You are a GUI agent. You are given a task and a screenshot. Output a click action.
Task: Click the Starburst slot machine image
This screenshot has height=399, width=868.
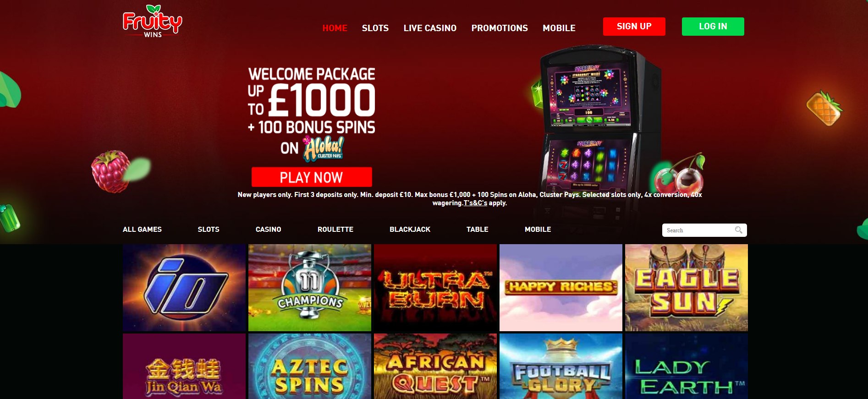pyautogui.click(x=596, y=133)
